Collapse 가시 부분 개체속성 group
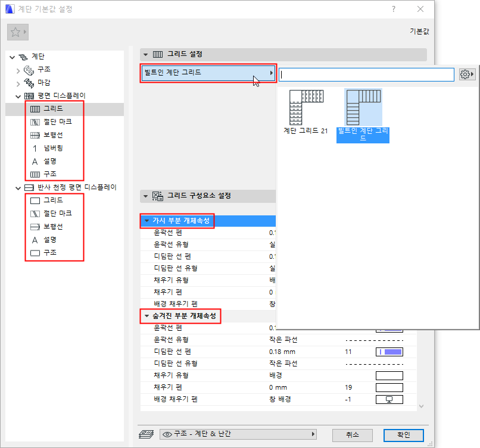The image size is (480, 448). pyautogui.click(x=147, y=221)
